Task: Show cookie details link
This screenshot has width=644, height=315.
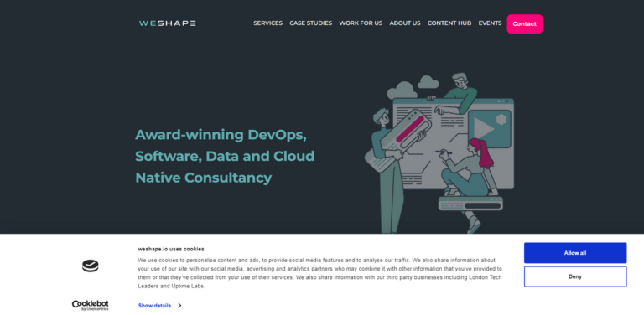Action: tap(155, 306)
